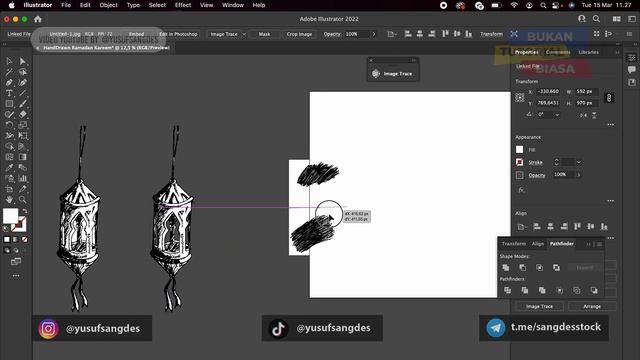Viewport: 640px width, 360px height.
Task: Click the white Fill swatch in Appearance
Action: (x=519, y=150)
